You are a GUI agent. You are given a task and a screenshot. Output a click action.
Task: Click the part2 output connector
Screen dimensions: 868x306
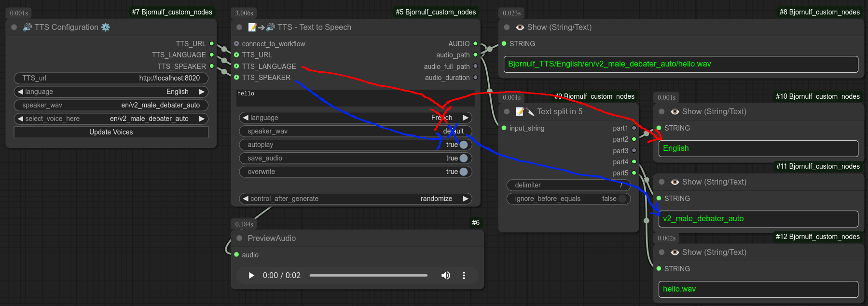(x=634, y=139)
